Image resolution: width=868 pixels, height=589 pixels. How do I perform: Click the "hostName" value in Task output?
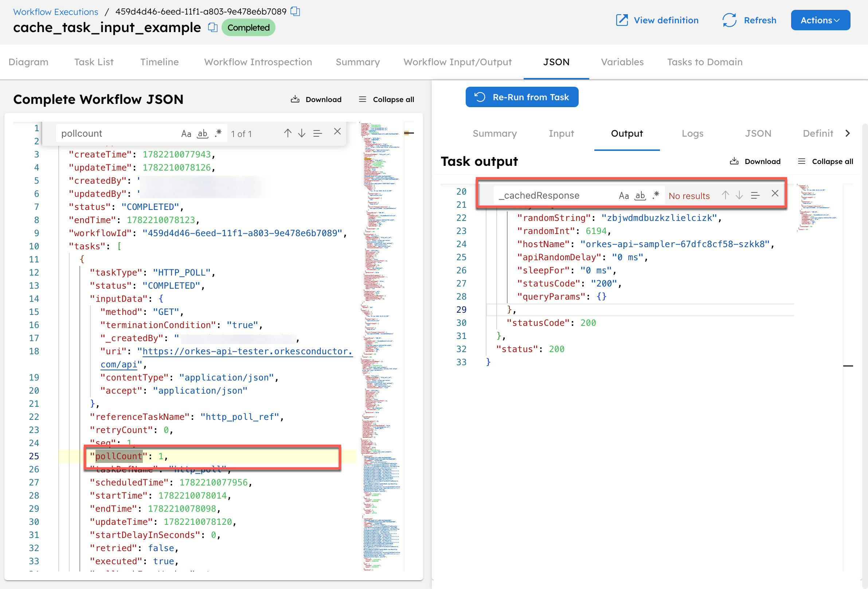click(675, 244)
